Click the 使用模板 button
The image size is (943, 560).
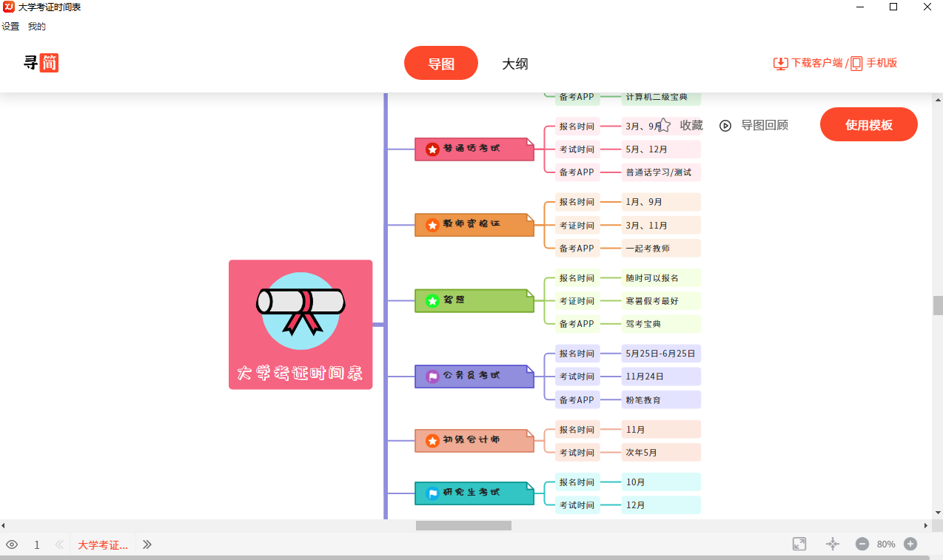coord(868,124)
